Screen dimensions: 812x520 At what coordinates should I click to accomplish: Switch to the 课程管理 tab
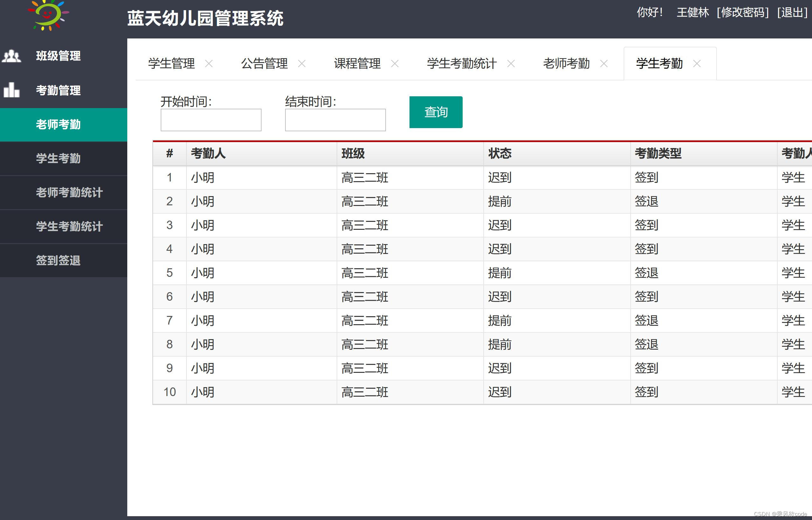[357, 64]
